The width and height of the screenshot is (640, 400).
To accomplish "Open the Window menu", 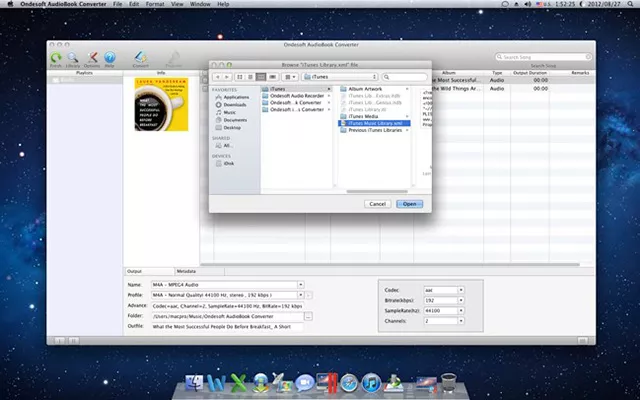I will click(x=200, y=4).
